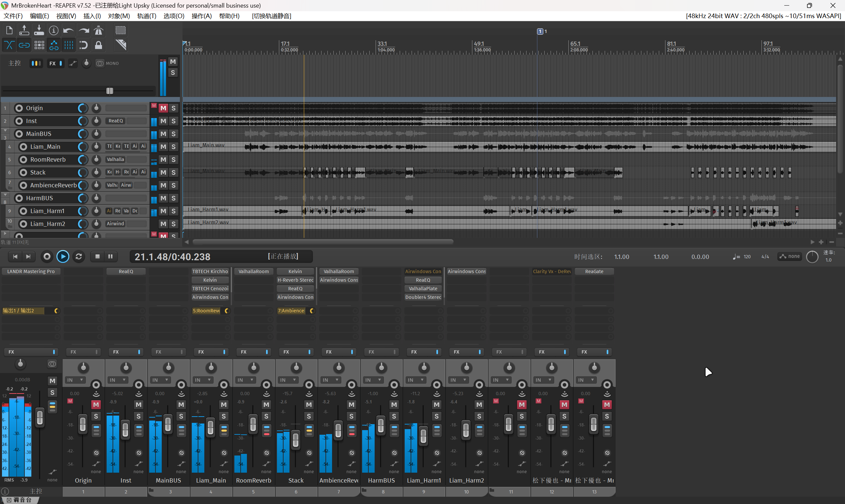Toggle item grouping link icon
Viewport: 845px width, 504px height.
tap(24, 45)
